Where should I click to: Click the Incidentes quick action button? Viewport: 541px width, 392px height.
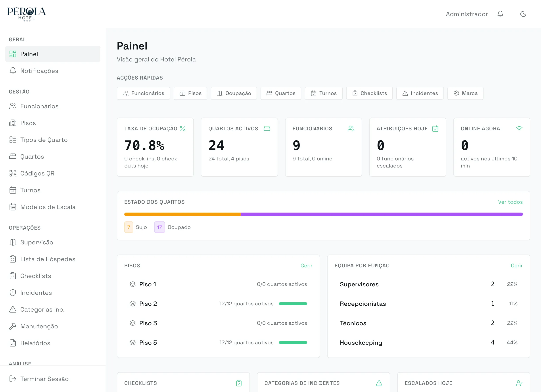tap(420, 93)
